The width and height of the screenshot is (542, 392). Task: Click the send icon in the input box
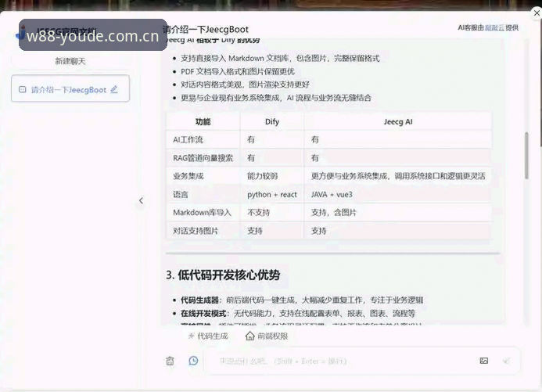tap(506, 361)
